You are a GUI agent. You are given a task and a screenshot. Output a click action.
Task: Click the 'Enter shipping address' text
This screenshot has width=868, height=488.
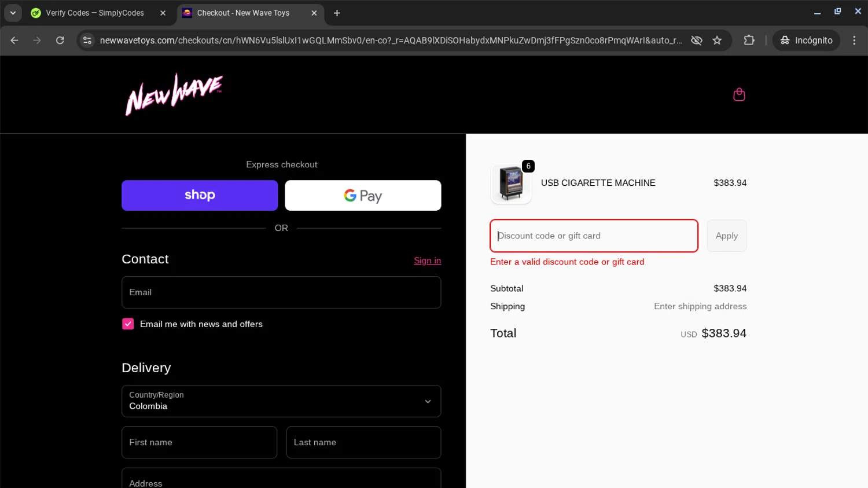pyautogui.click(x=700, y=306)
